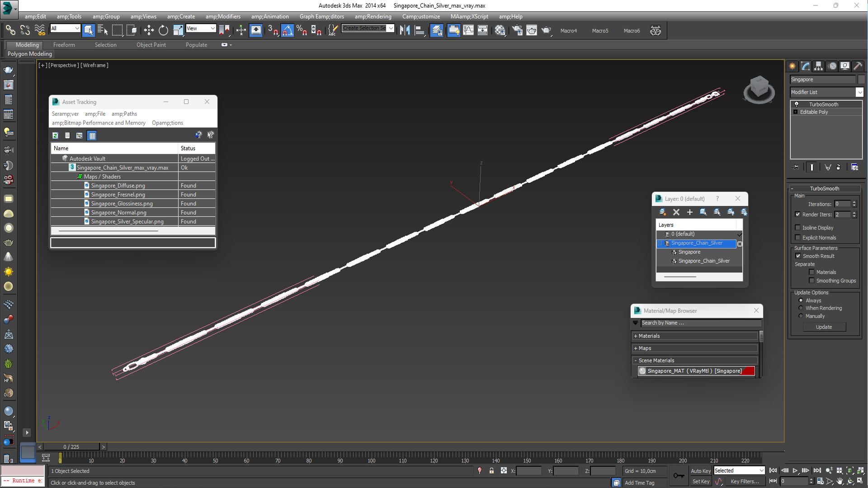Select the Always update option
The width and height of the screenshot is (868, 488).
coord(801,300)
